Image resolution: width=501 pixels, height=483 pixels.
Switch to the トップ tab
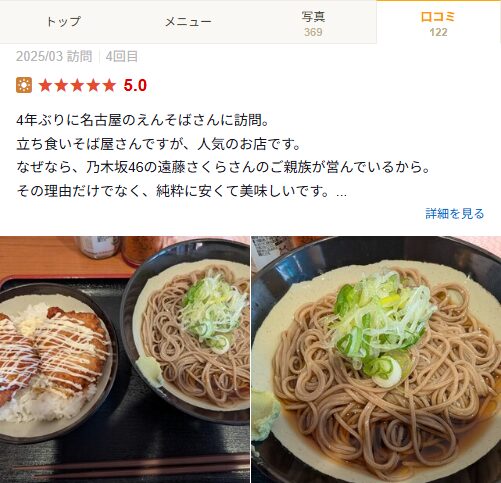click(63, 22)
